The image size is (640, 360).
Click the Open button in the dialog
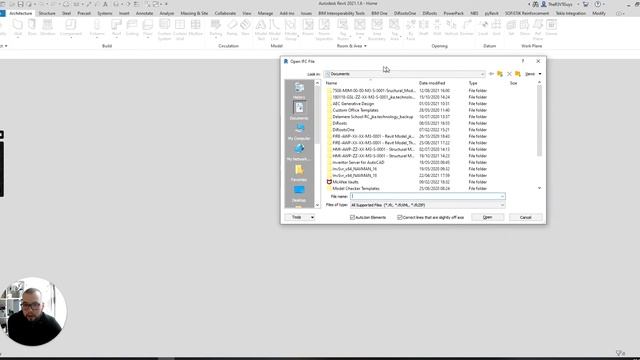tap(487, 217)
